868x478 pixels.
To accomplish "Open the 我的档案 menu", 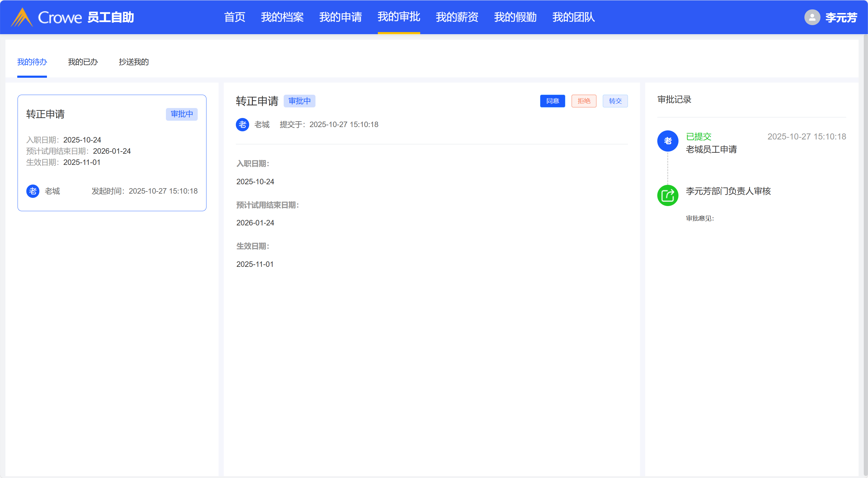I will coord(282,17).
